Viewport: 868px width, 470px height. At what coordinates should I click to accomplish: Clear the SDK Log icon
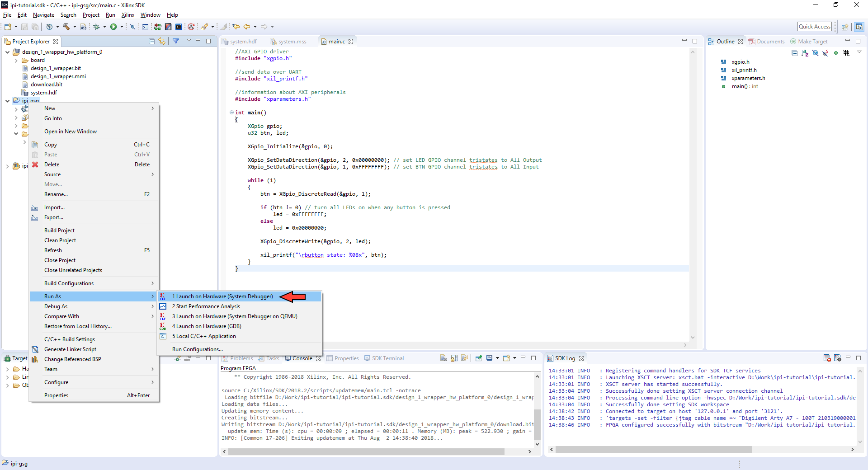point(827,358)
